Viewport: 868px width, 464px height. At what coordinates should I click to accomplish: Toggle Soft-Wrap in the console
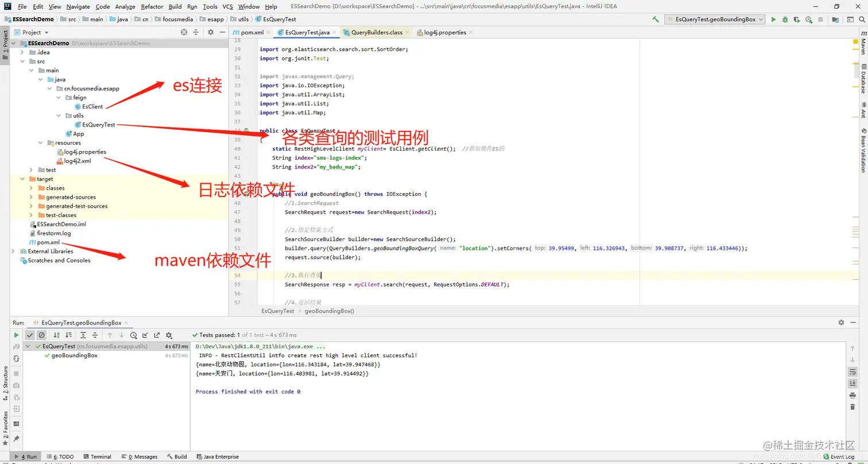(852, 372)
